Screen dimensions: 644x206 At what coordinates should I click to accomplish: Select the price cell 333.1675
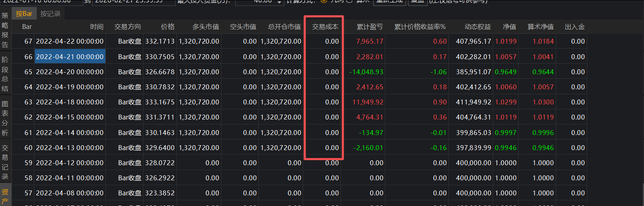[160, 102]
